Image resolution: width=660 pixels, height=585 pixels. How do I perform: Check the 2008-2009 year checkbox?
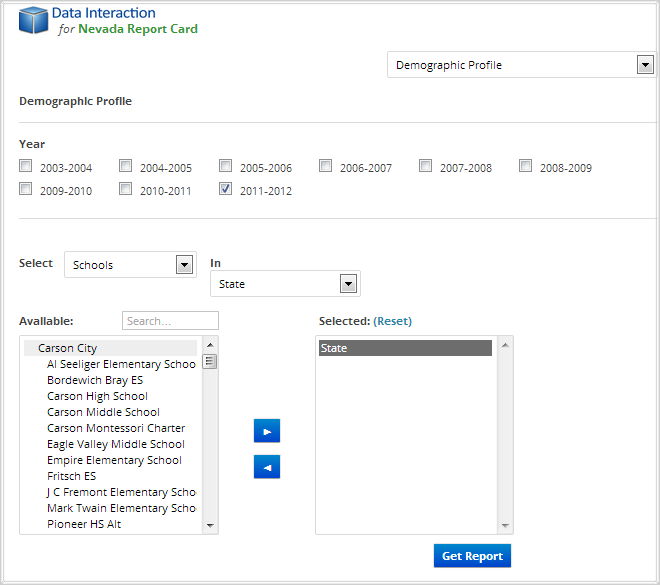[x=525, y=166]
